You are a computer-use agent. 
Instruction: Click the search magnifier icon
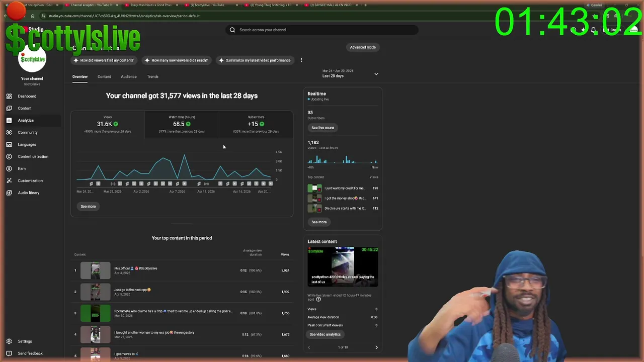(232, 30)
